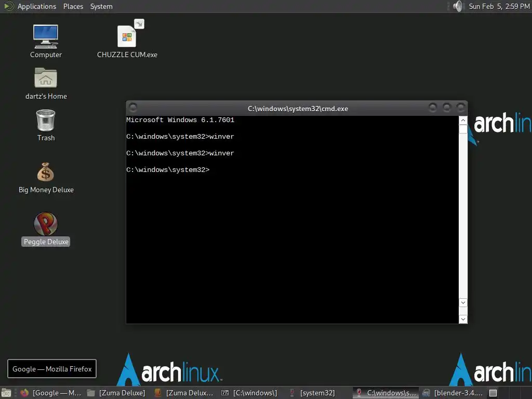532x399 pixels.
Task: Close the cmd.exe window
Action: click(x=460, y=108)
